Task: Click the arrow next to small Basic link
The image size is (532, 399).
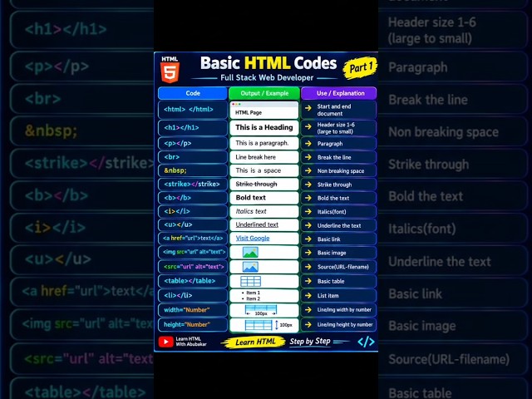Action: click(x=308, y=239)
